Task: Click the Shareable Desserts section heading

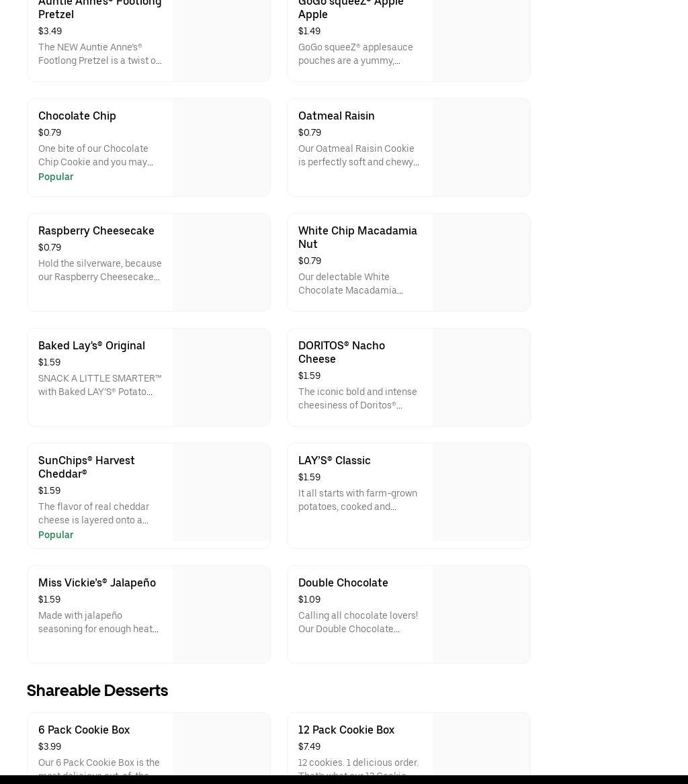Action: click(97, 691)
